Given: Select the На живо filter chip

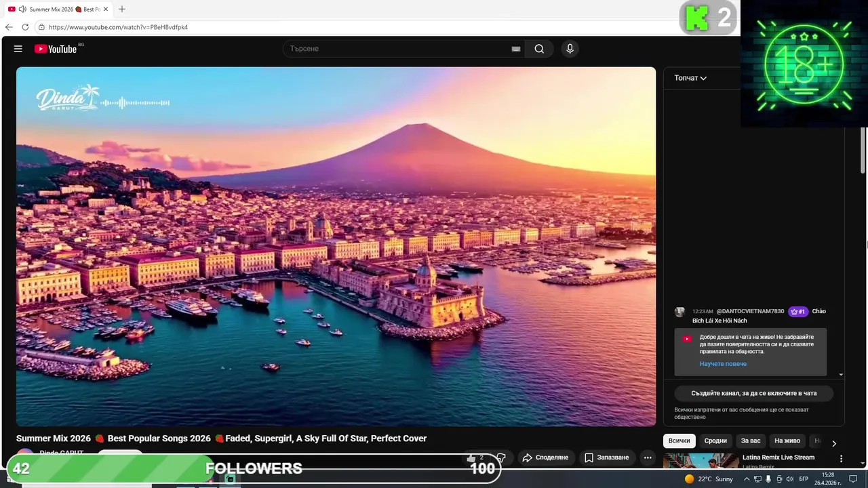Looking at the screenshot, I should (787, 441).
